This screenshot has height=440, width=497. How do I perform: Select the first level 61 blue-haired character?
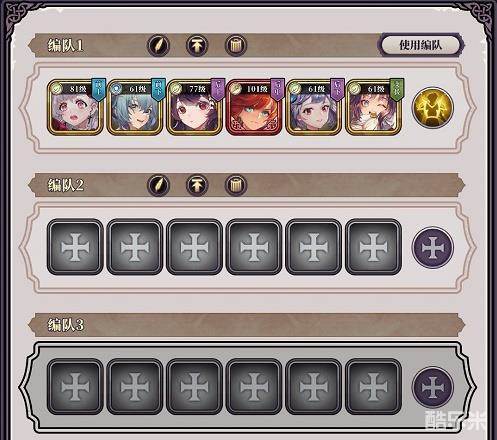point(135,107)
